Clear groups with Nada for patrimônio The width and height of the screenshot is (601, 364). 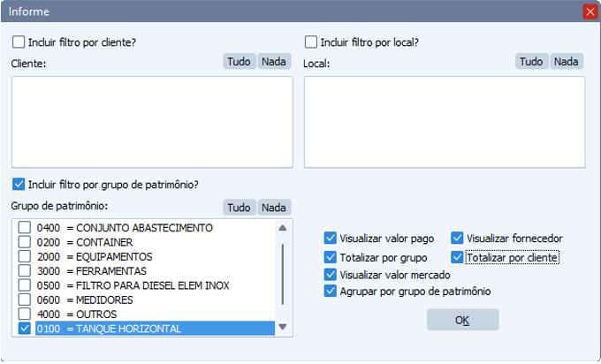(x=274, y=207)
